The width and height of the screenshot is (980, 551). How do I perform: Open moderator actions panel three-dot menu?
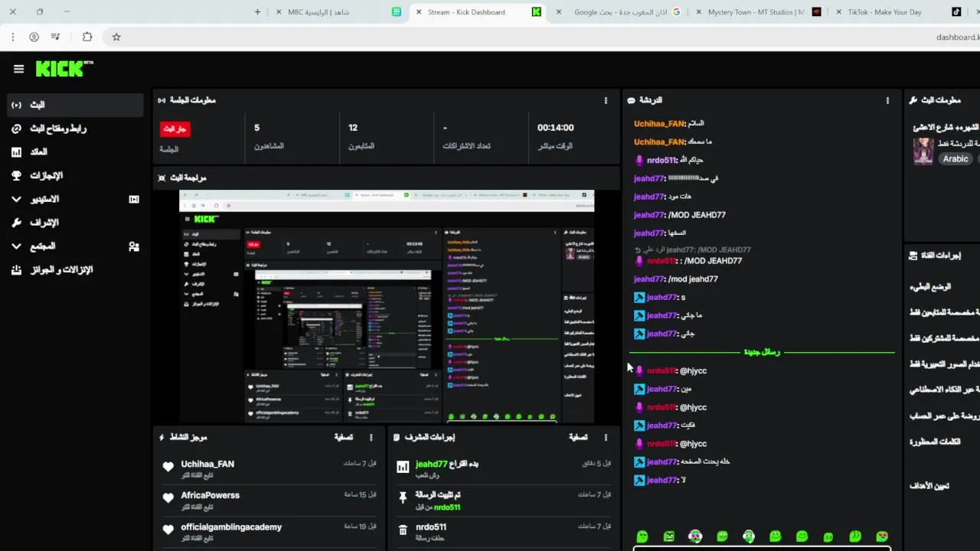click(x=606, y=437)
